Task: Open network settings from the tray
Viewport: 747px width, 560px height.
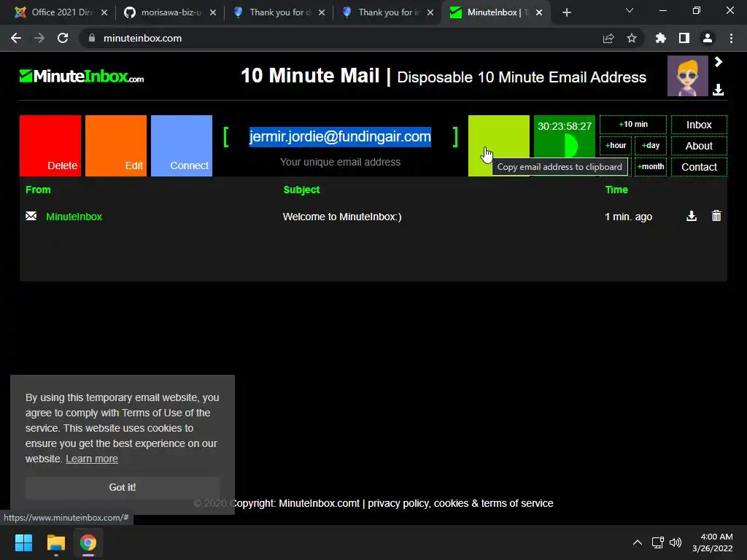Action: click(658, 542)
